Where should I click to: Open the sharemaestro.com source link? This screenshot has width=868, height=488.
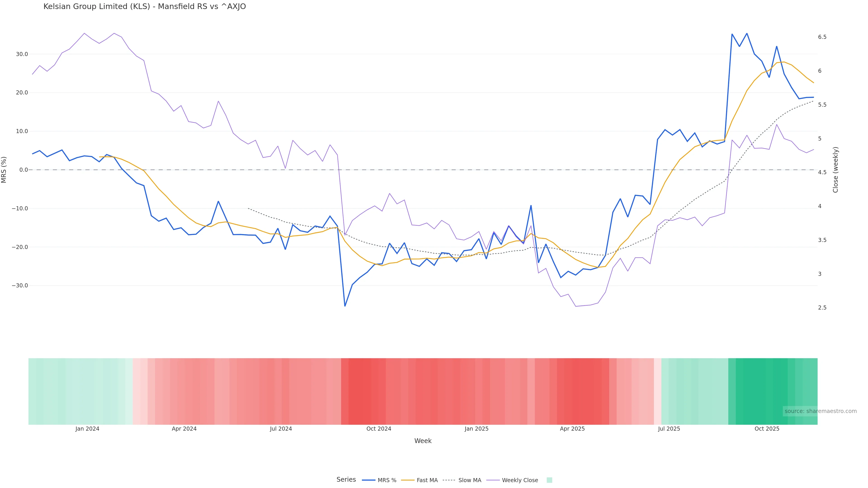coord(821,411)
